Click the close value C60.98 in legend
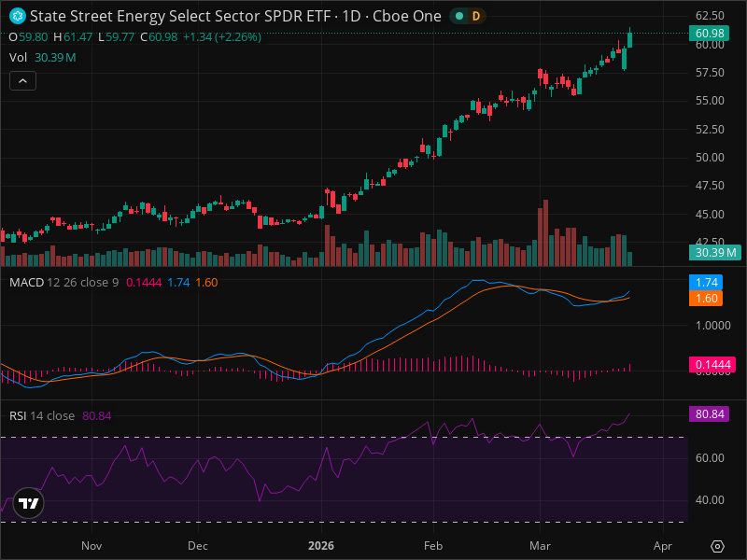 (159, 37)
